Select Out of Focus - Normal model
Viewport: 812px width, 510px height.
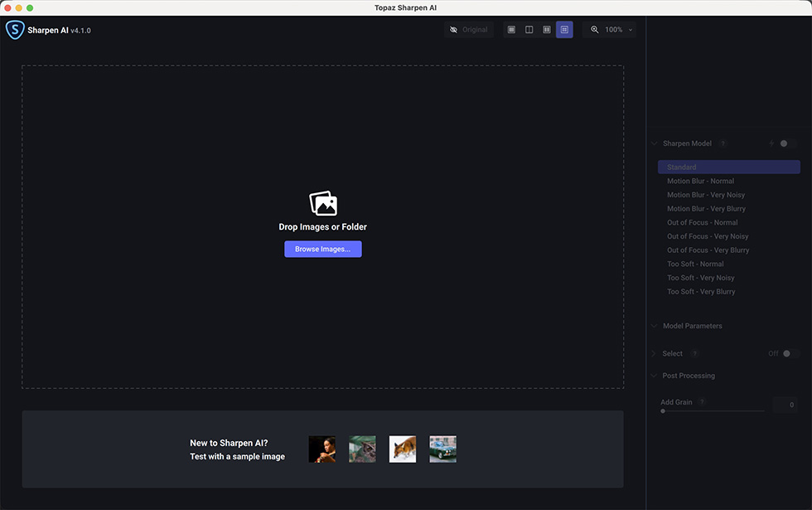(x=728, y=222)
